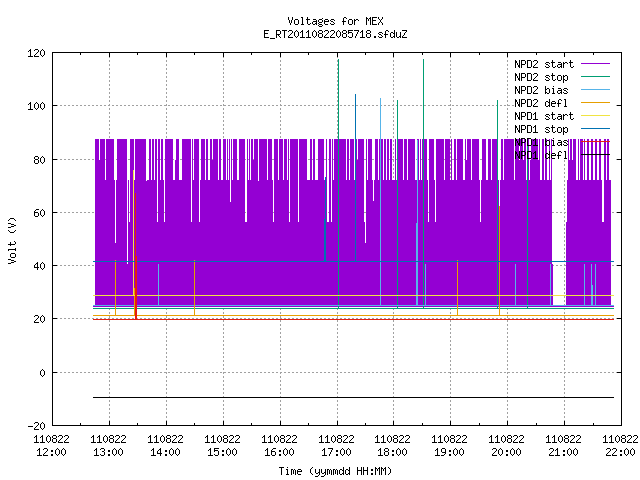Select the 'NPD1 start' legend label
640x480 pixels.
click(544, 116)
